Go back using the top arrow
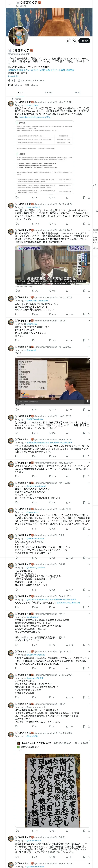 coord(9,4)
